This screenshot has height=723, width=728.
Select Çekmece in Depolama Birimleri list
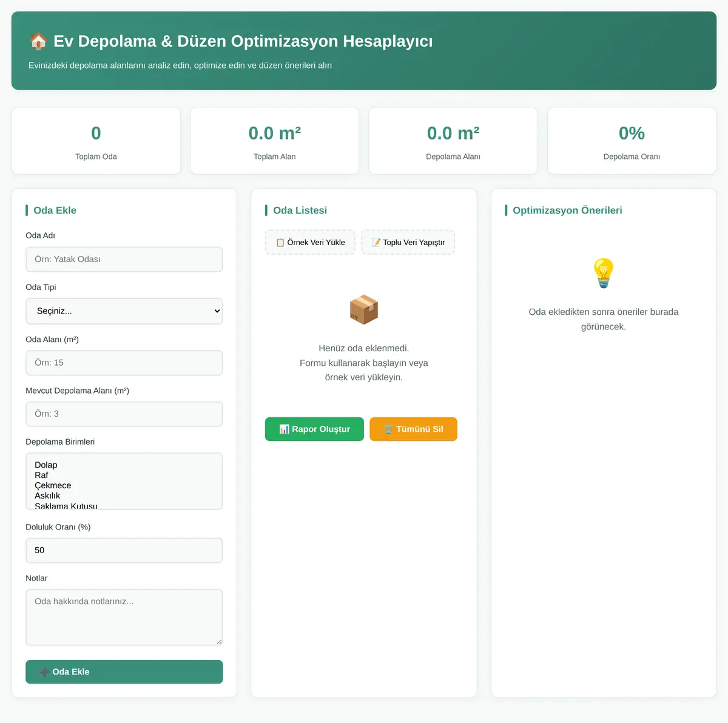[124, 485]
